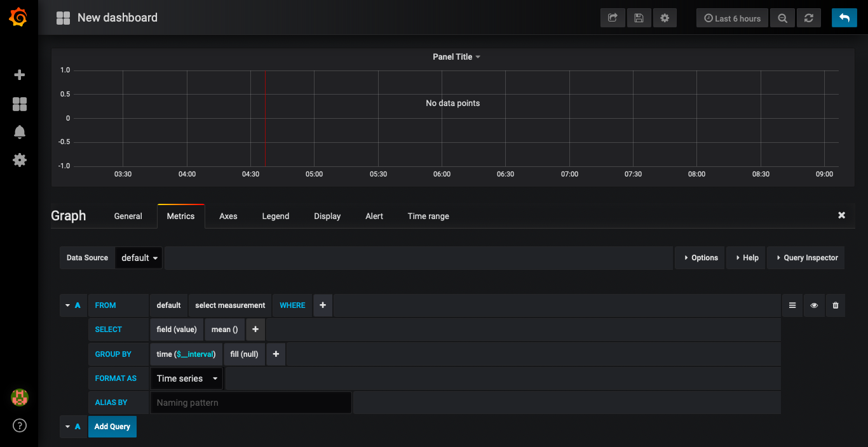Click the SELECT keyword label
Viewport: 868px width, 447px height.
[x=109, y=330]
